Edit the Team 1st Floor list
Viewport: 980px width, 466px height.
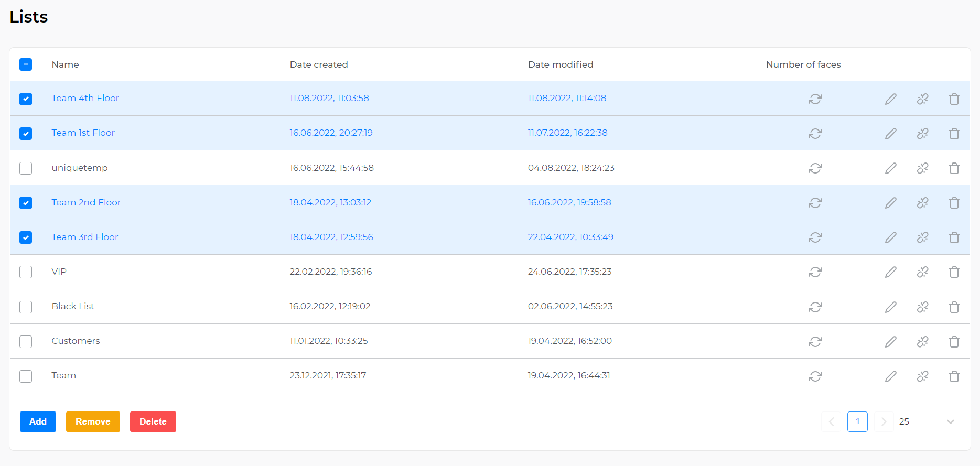coord(890,134)
